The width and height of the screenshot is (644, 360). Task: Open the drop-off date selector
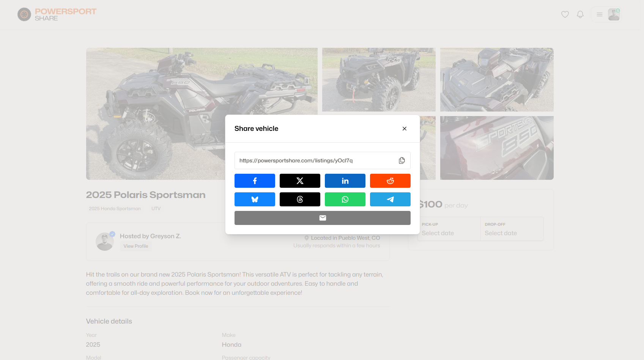tap(512, 229)
